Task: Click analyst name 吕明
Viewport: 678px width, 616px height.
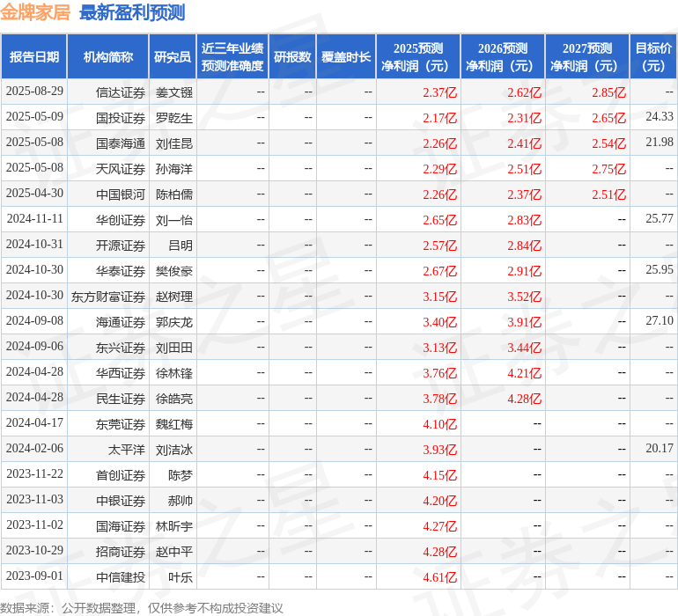Action: click(x=181, y=246)
